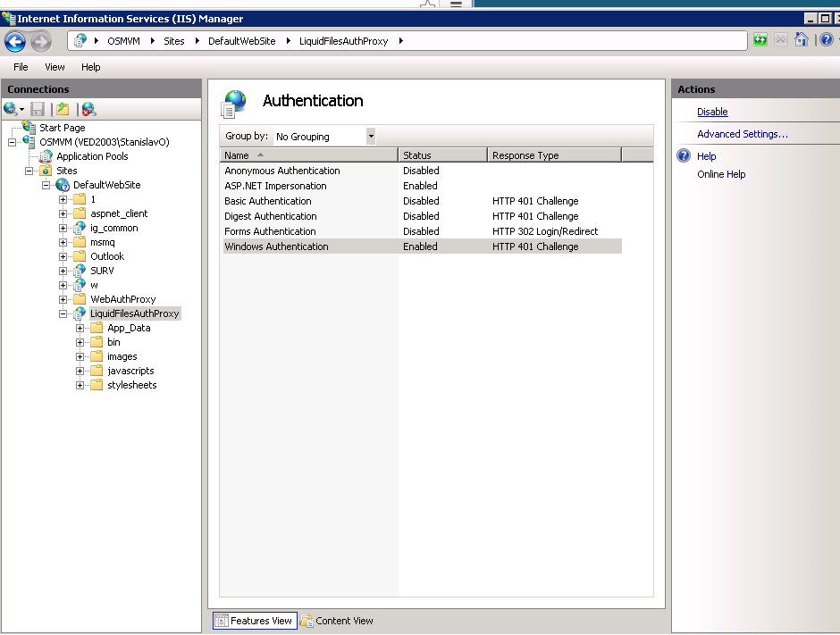Open Advanced Settings link
The width and height of the screenshot is (840, 635).
742,134
